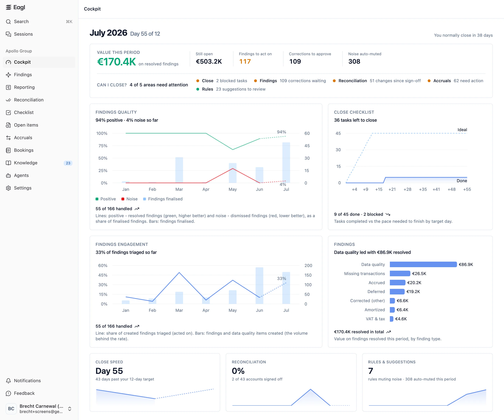Viewport: 504px width, 420px height.
Task: Click the Noise auto-muted 308 value
Action: (x=354, y=62)
